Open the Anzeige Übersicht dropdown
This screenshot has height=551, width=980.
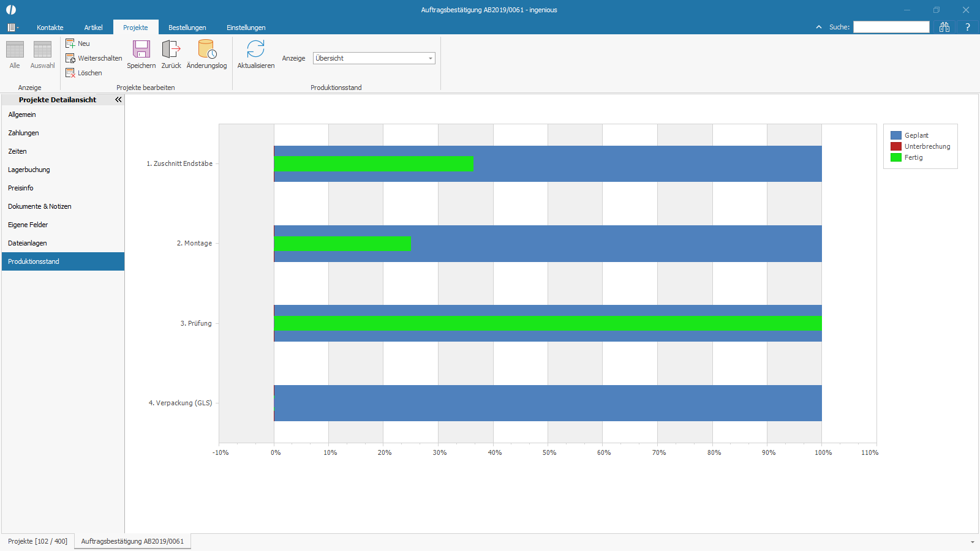click(x=374, y=58)
